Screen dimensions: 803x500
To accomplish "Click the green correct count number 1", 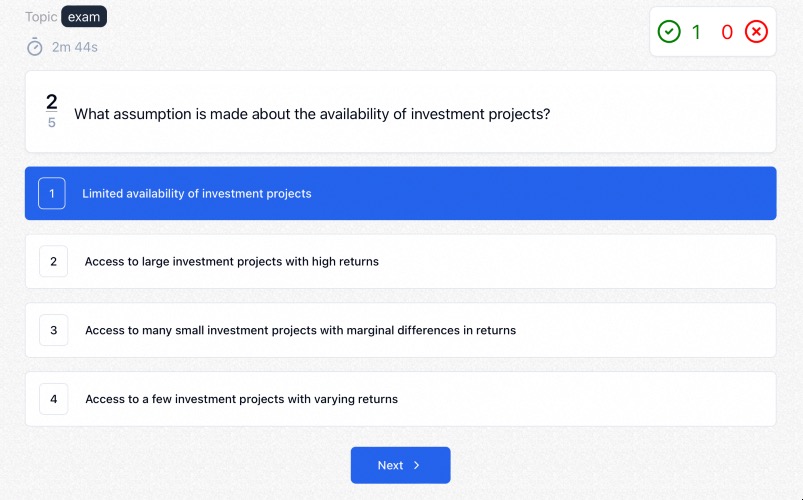I will point(696,32).
